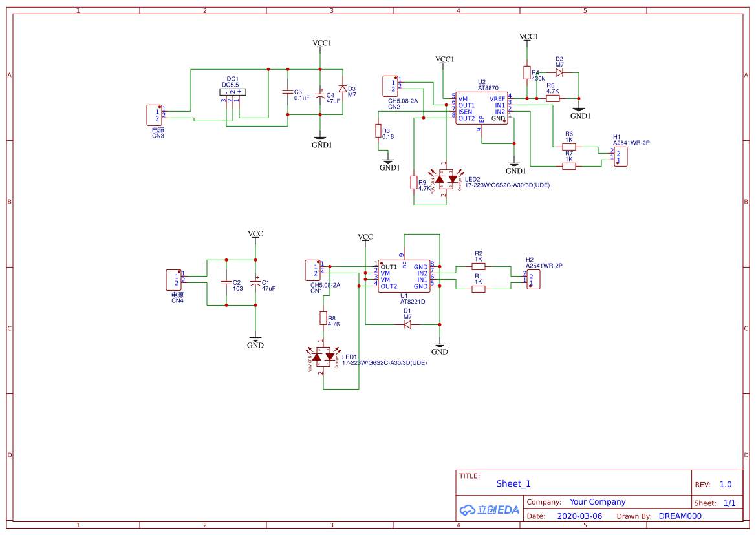Click the revision value "1.0"
Viewport: 756px width, 535px height.
[726, 485]
